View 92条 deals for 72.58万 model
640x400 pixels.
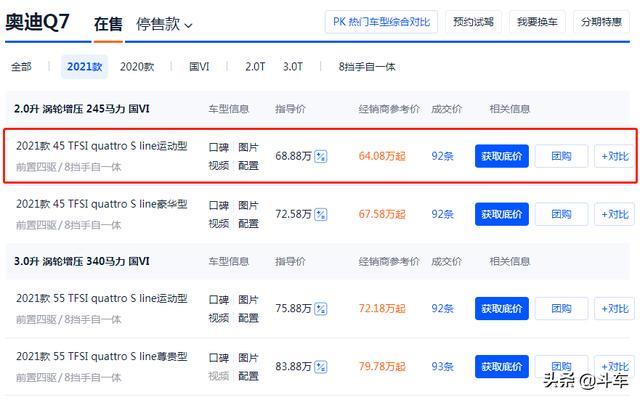442,214
